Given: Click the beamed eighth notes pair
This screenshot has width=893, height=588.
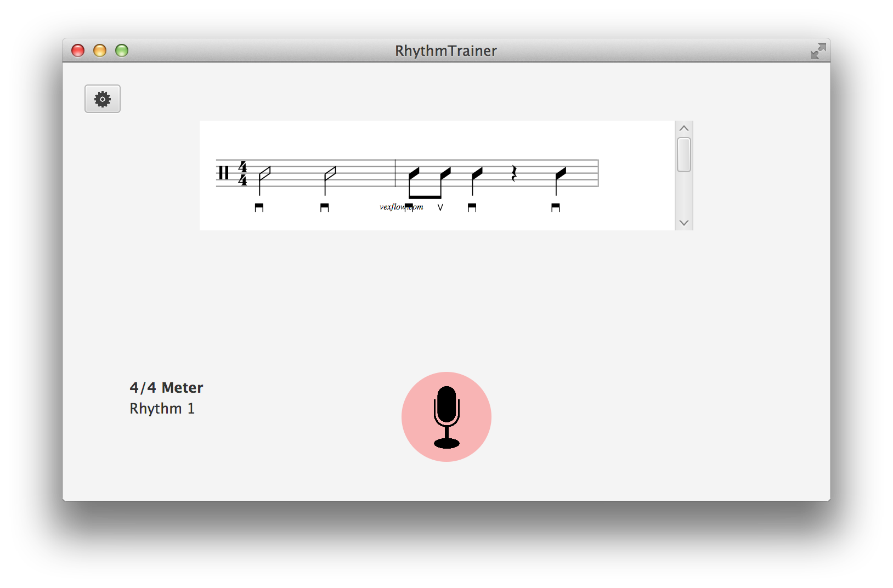Looking at the screenshot, I should pos(429,183).
